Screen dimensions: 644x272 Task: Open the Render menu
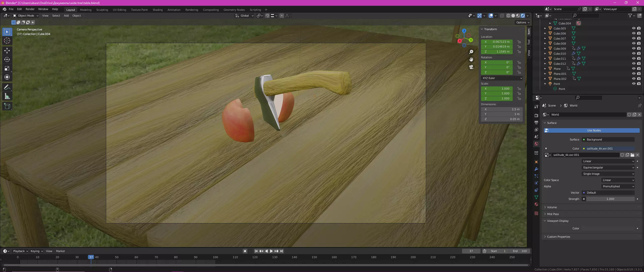point(30,9)
